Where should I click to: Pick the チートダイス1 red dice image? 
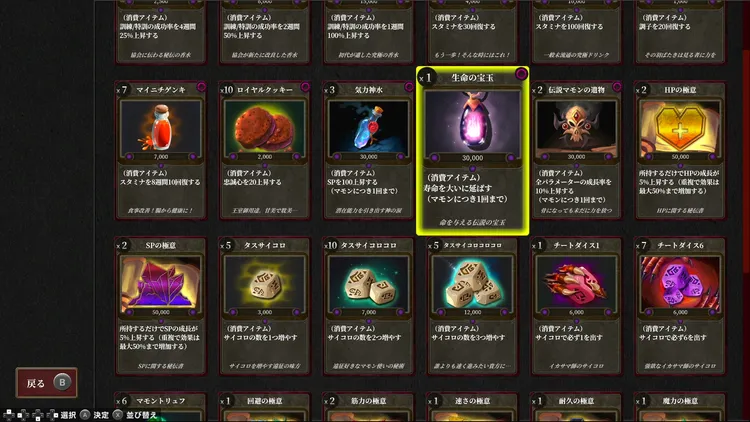(x=576, y=283)
